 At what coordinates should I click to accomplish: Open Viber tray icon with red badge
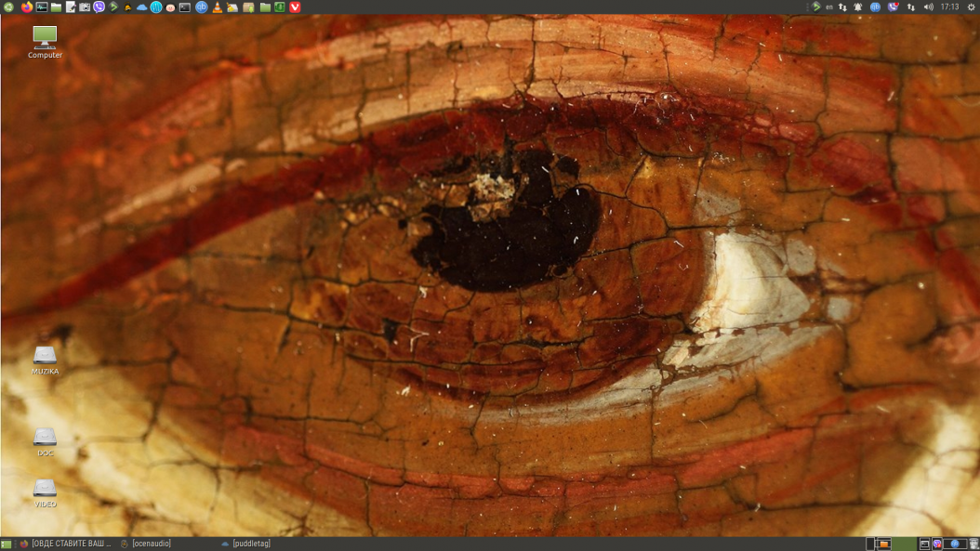tap(894, 7)
